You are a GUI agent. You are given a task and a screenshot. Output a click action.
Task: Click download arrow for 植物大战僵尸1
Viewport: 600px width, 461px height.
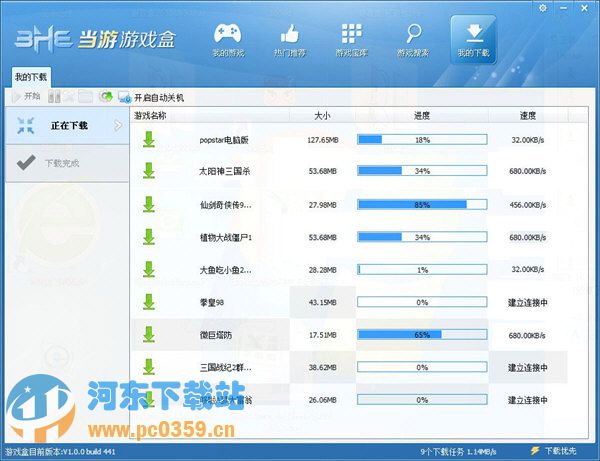click(149, 237)
